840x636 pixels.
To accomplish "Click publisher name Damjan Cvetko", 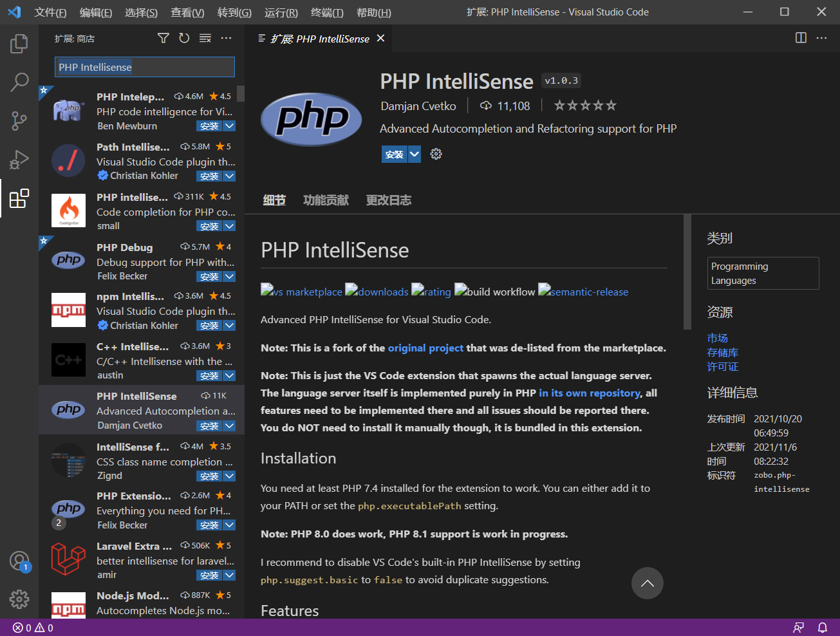I will click(x=418, y=106).
